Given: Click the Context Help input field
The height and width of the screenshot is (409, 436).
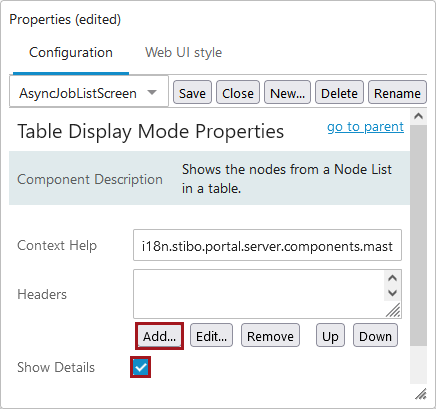Looking at the screenshot, I should point(267,245).
